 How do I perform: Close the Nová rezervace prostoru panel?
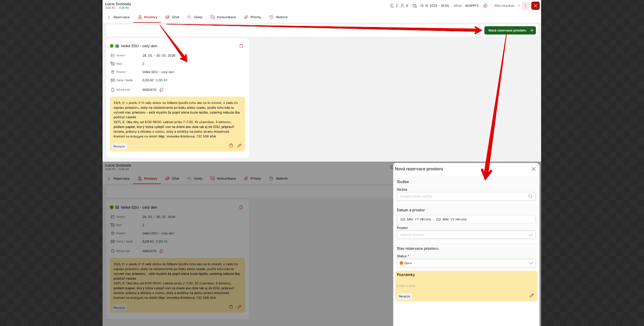(533, 169)
